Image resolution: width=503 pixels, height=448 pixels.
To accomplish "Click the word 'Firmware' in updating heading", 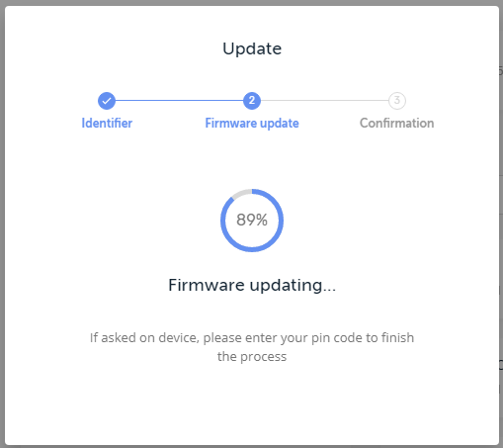I will [207, 285].
